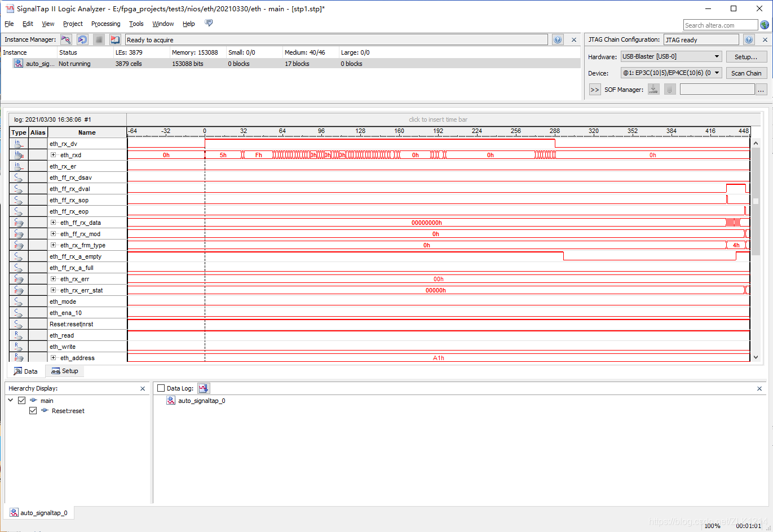Click the Not running status cell
Viewport: 773px width, 532px height.
pyautogui.click(x=74, y=64)
